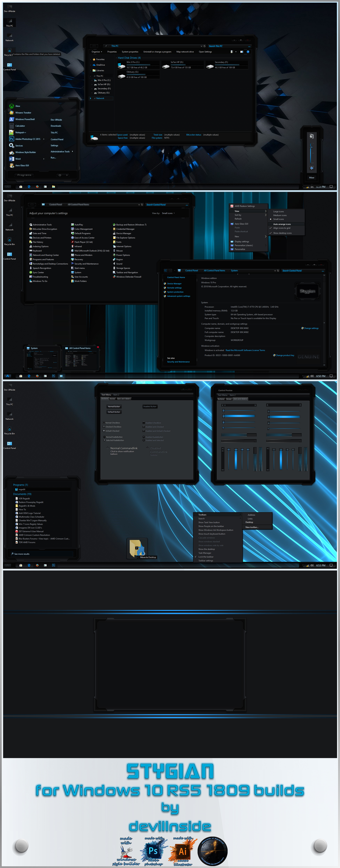Open the Calculator app in the Start menu

point(17,126)
